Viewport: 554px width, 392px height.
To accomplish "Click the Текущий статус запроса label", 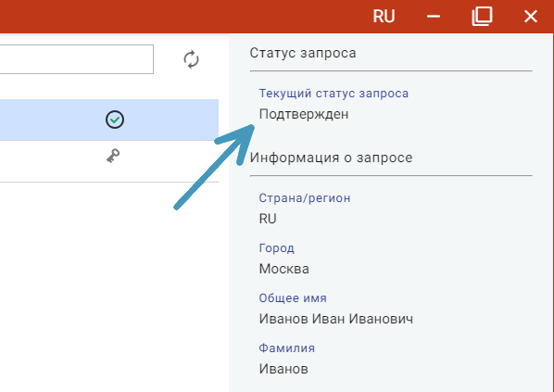I will (334, 94).
